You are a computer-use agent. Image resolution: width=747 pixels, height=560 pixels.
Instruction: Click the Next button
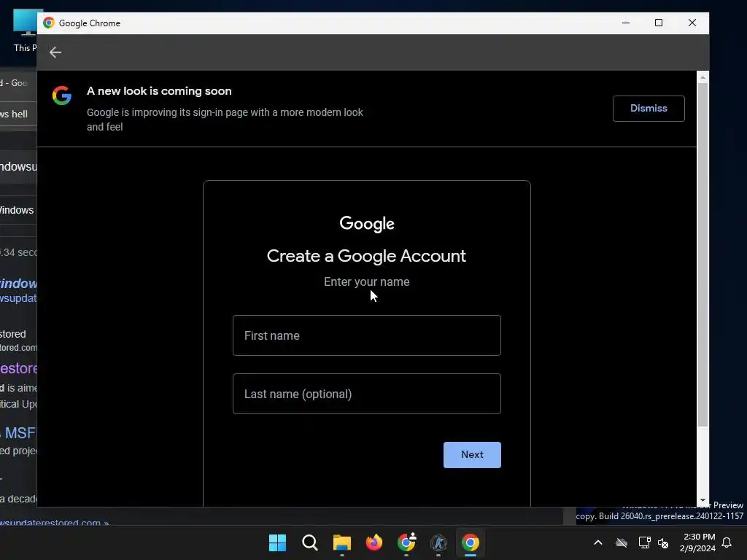(472, 455)
